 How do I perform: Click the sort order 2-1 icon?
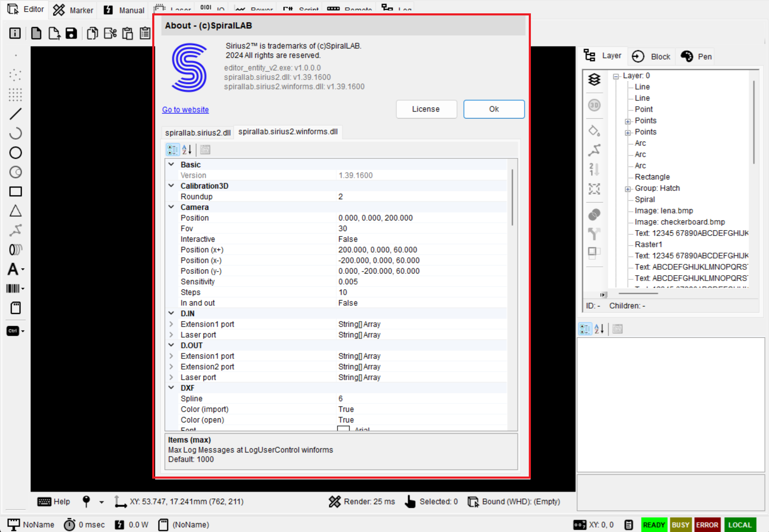pyautogui.click(x=594, y=169)
